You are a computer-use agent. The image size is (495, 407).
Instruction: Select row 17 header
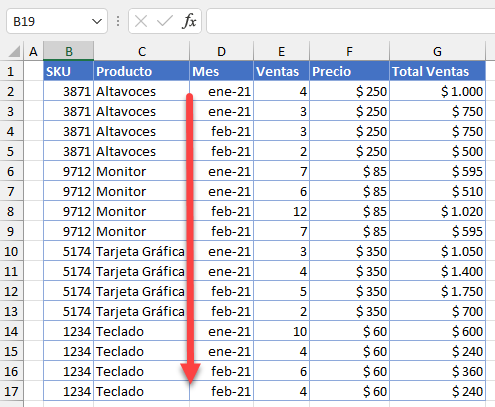pos(11,391)
